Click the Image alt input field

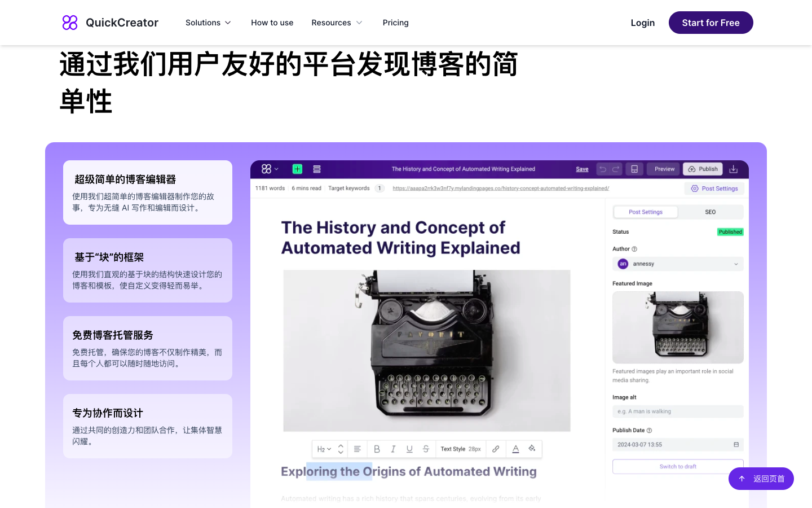point(678,411)
